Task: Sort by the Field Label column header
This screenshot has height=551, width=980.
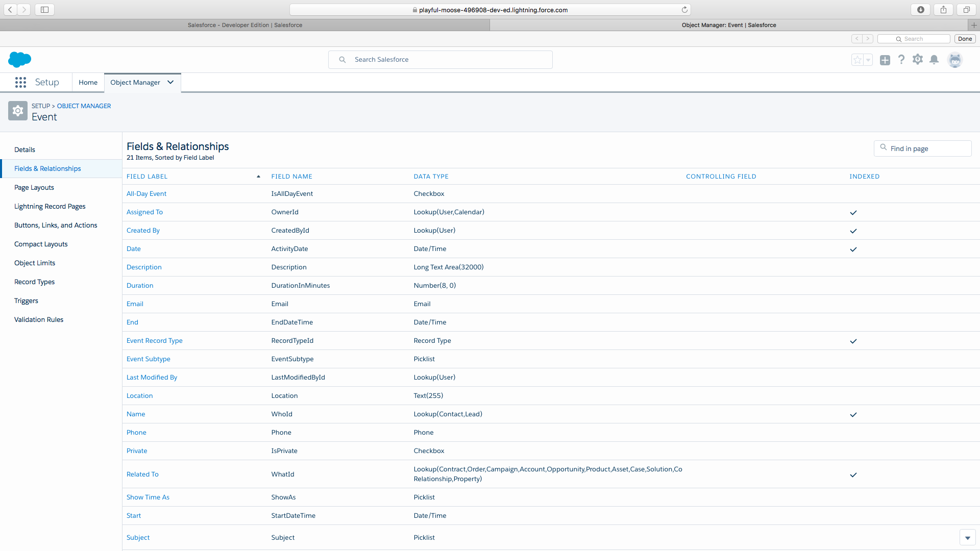Action: click(x=147, y=177)
